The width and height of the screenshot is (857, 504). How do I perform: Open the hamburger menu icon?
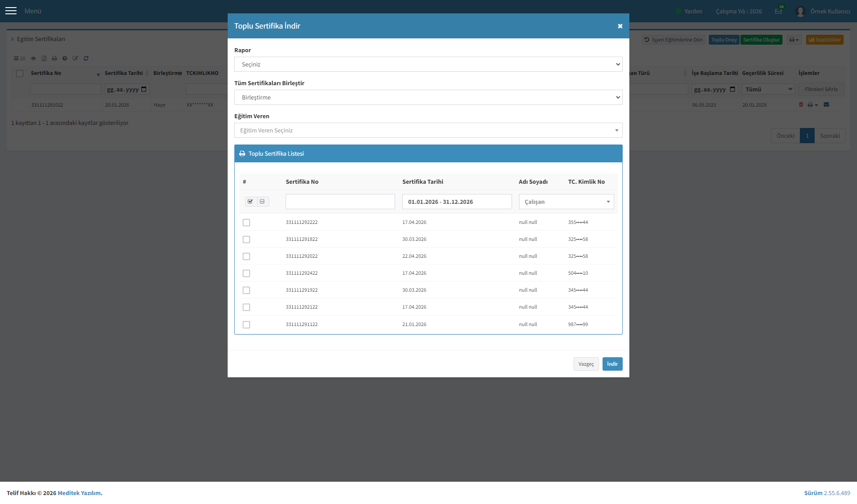[x=11, y=11]
